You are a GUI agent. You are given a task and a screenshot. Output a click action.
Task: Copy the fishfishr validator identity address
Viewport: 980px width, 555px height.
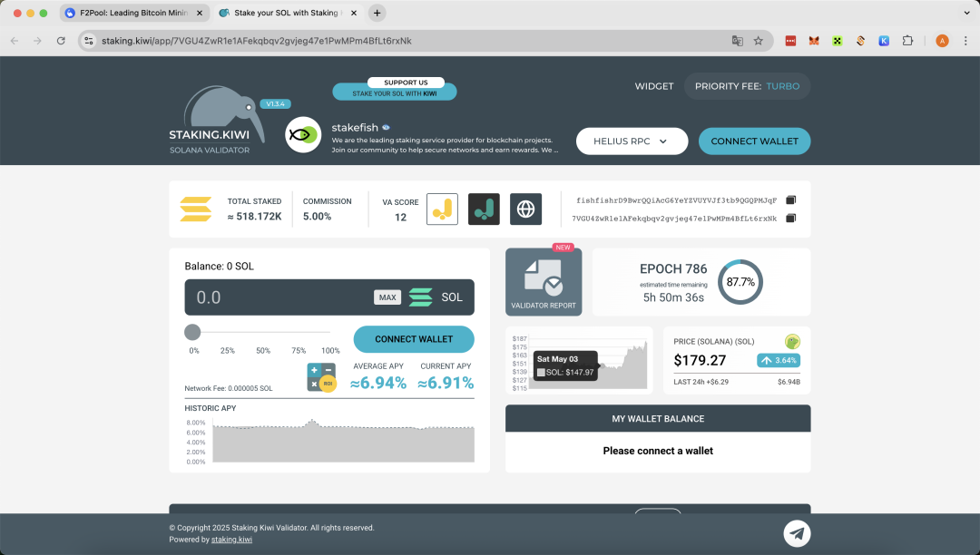[790, 200]
